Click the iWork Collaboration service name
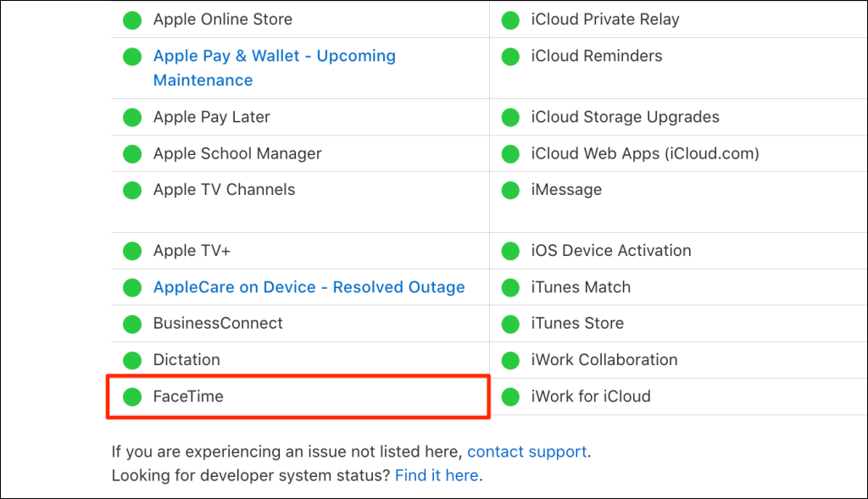The width and height of the screenshot is (868, 499). tap(604, 359)
